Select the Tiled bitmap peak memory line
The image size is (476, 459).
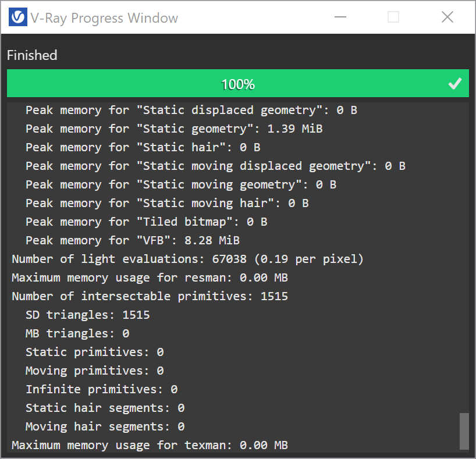146,222
